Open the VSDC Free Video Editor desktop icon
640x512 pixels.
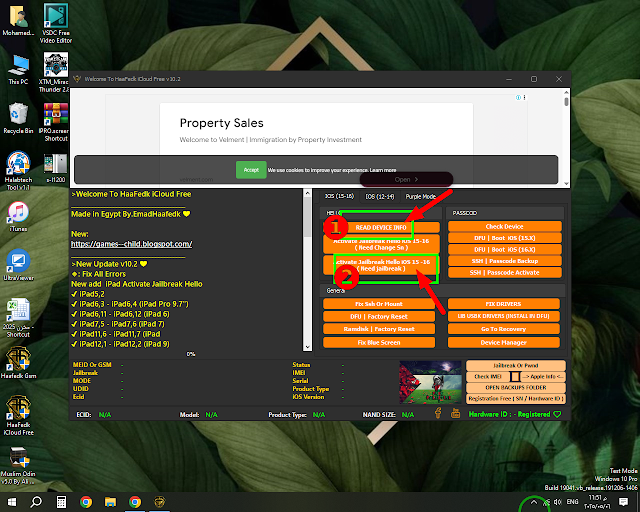click(x=56, y=23)
